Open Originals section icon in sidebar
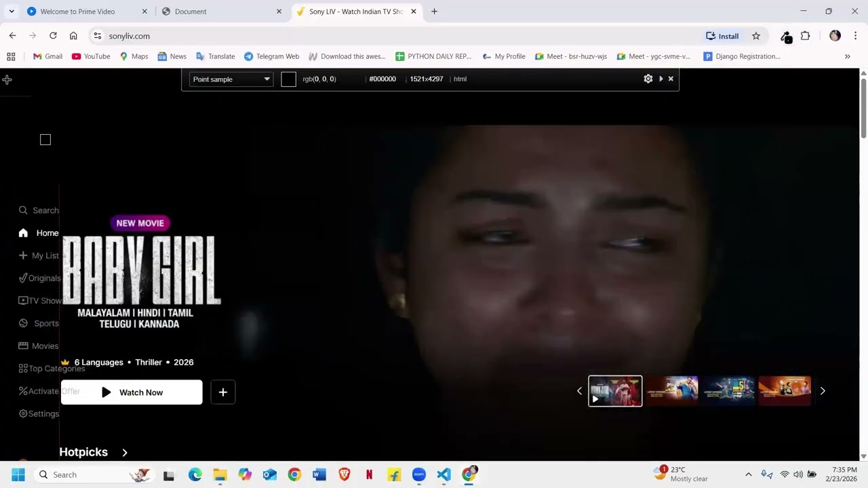This screenshot has height=488, width=868. (x=23, y=278)
